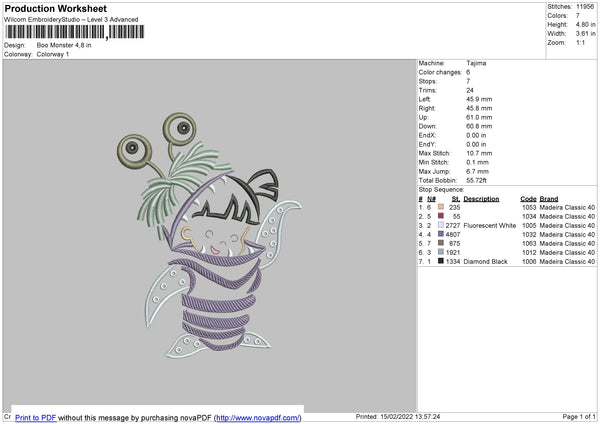
Task: Click the Boo Monster embroidery design preview
Action: point(209,235)
